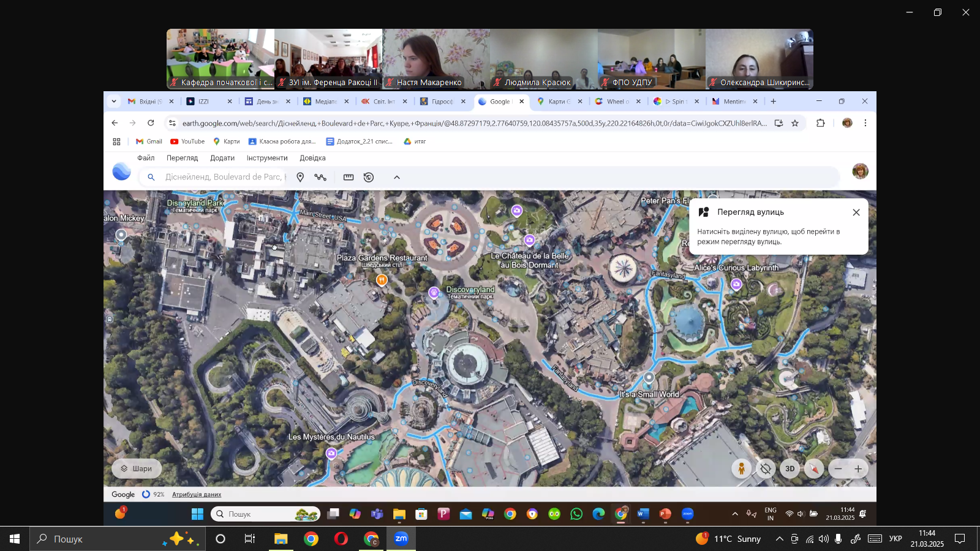This screenshot has height=551, width=980.
Task: Toggle the 3D view button
Action: point(790,469)
